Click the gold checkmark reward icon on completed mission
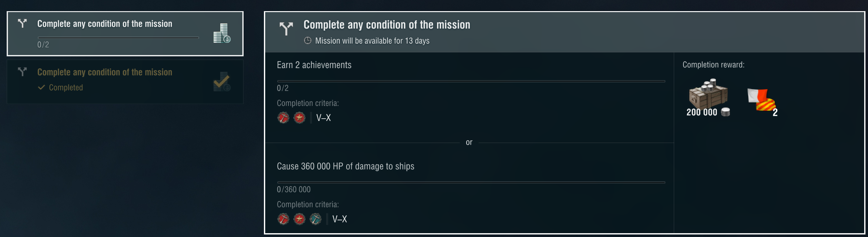Image resolution: width=868 pixels, height=237 pixels. [x=222, y=82]
